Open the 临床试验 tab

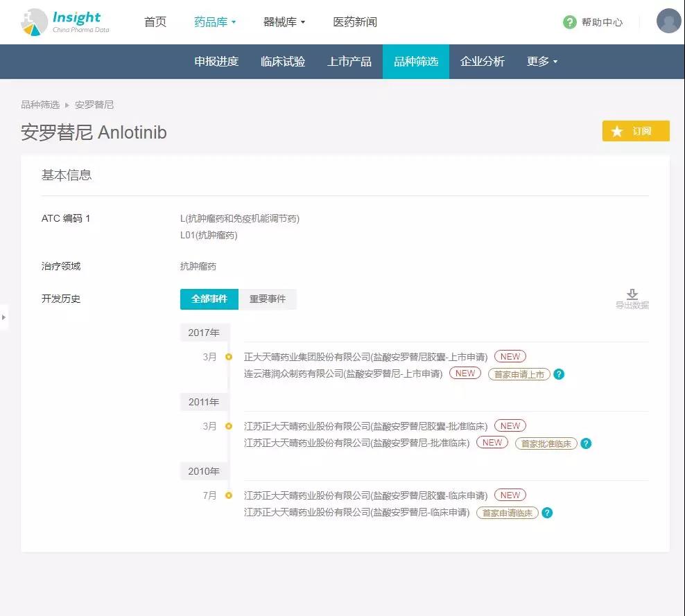point(283,62)
